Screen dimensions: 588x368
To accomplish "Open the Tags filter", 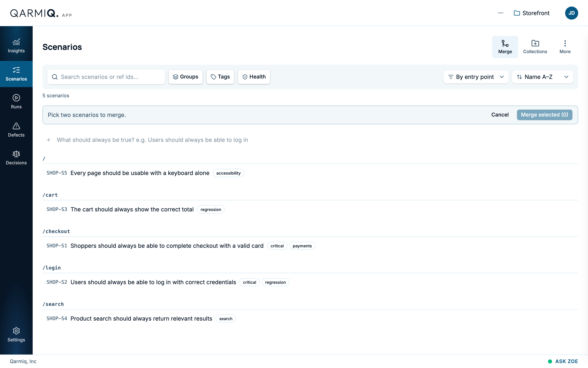I will coord(220,77).
